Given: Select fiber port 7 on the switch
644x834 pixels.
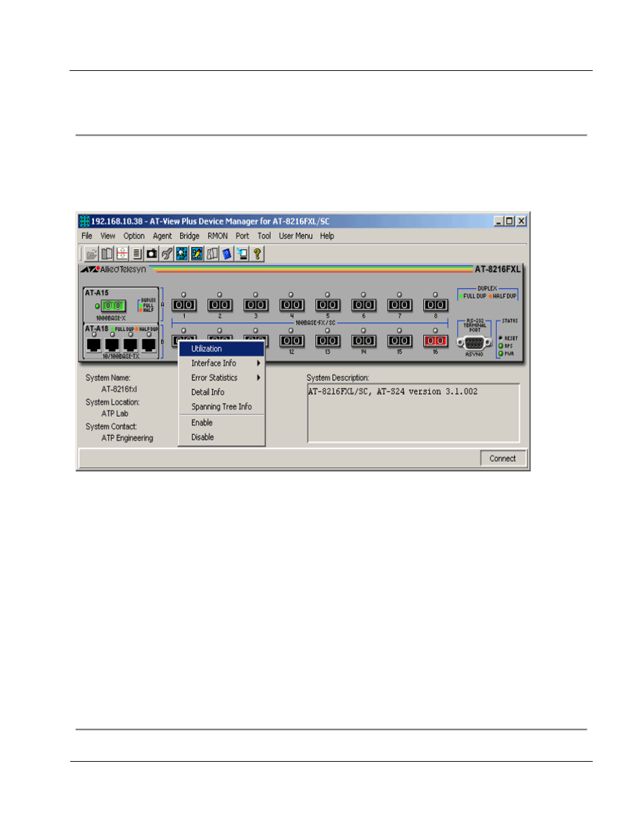Looking at the screenshot, I should pos(400,305).
